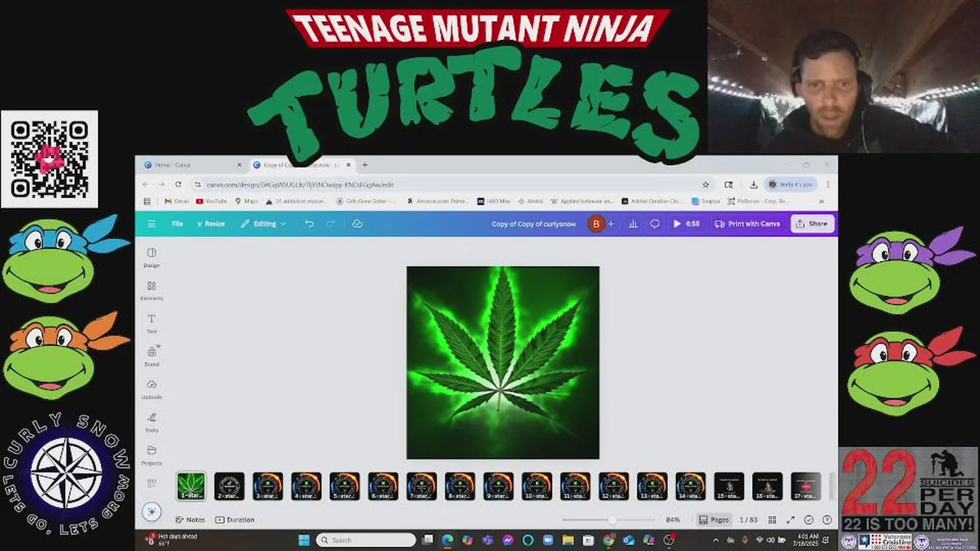Add collaborators with the plus icon
Viewport: 980px width, 551px height.
[610, 223]
